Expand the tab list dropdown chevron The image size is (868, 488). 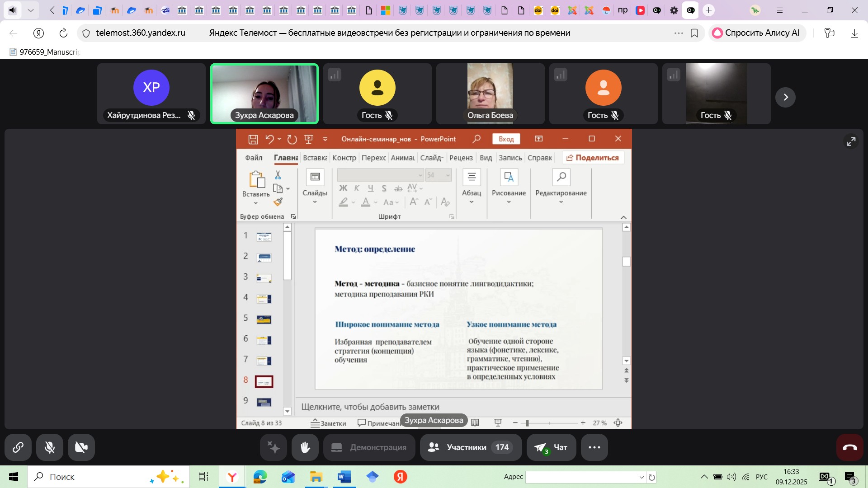click(31, 10)
